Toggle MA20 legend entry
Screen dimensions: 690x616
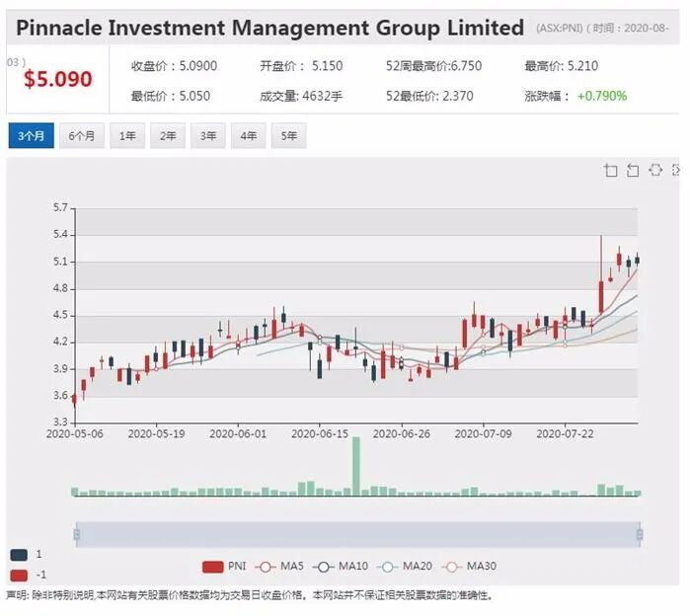click(x=405, y=567)
